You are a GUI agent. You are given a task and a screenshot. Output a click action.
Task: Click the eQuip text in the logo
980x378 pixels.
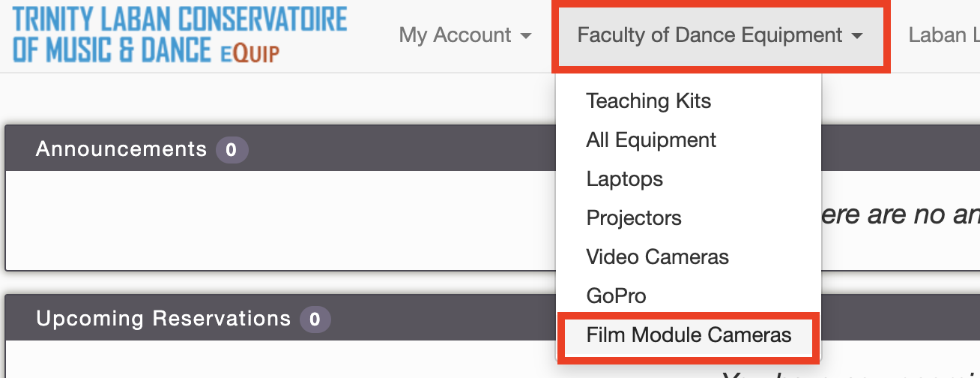click(250, 52)
